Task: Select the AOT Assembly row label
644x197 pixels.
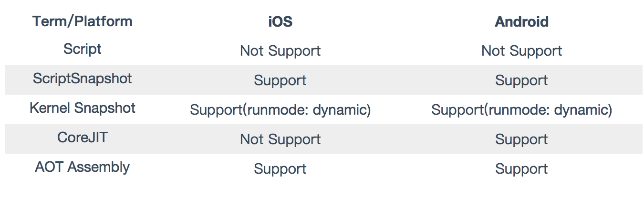Action: coord(83,167)
